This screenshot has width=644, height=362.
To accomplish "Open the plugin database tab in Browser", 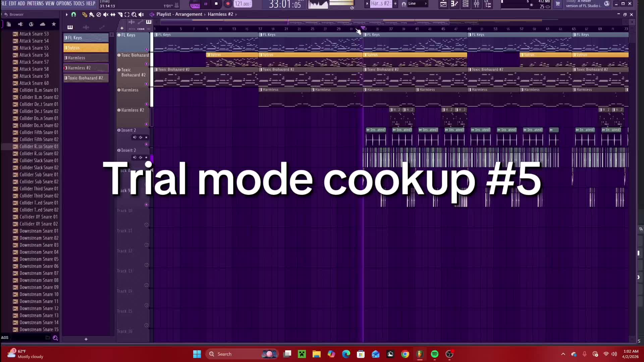I will tap(31, 24).
